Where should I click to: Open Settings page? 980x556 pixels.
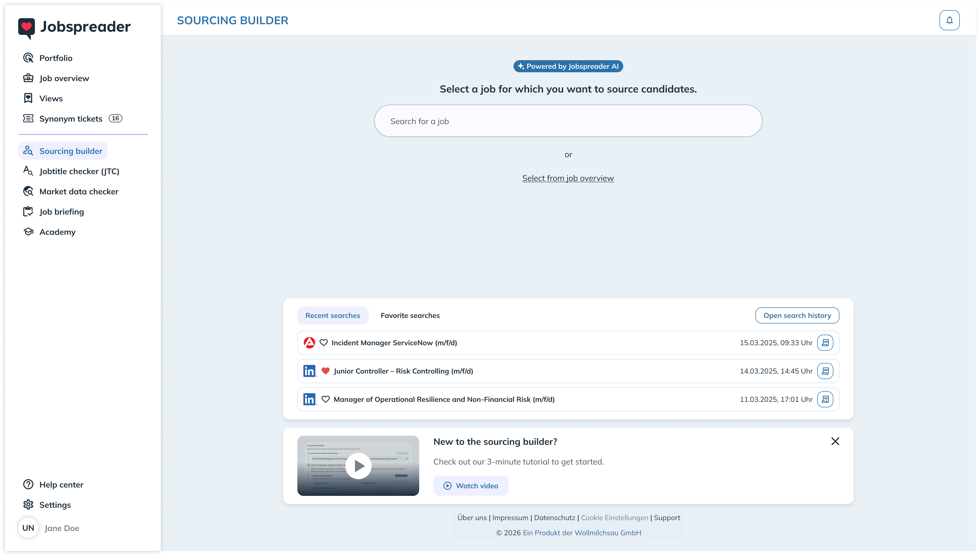coord(55,505)
